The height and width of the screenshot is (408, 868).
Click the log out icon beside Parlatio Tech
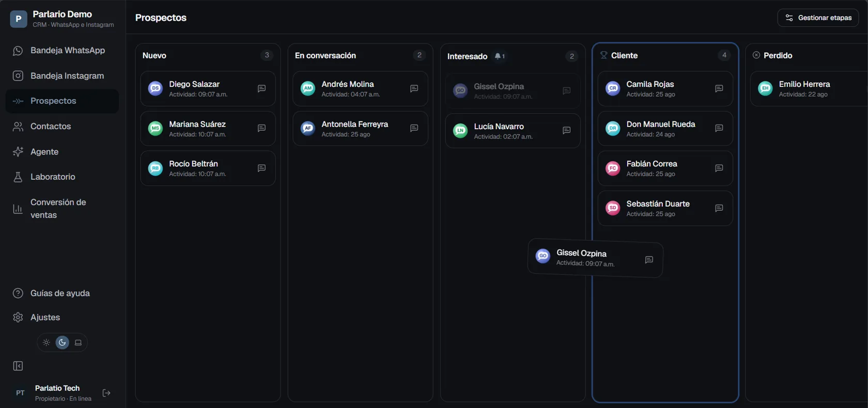pos(106,393)
